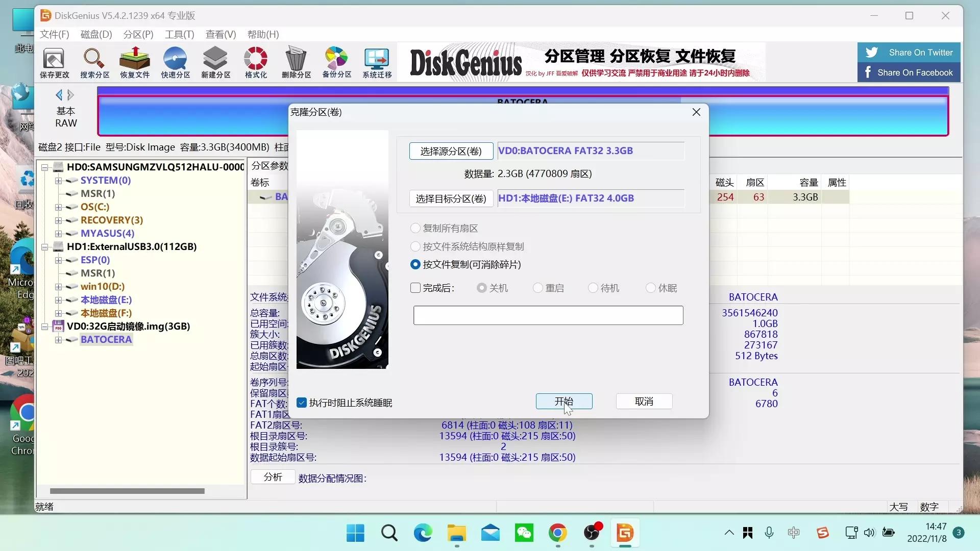Click the 选择目标分区(卷) button

coord(451,198)
